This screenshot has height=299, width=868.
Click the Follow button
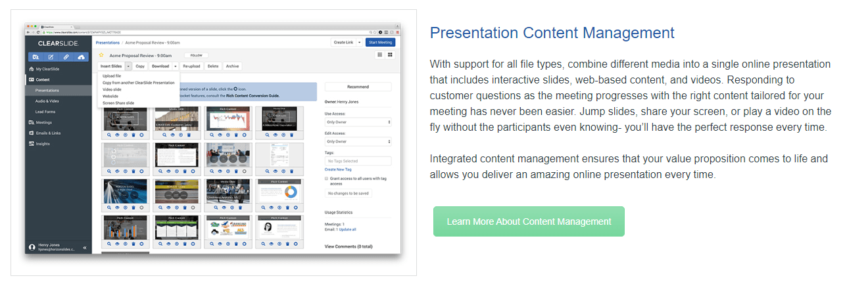(196, 55)
